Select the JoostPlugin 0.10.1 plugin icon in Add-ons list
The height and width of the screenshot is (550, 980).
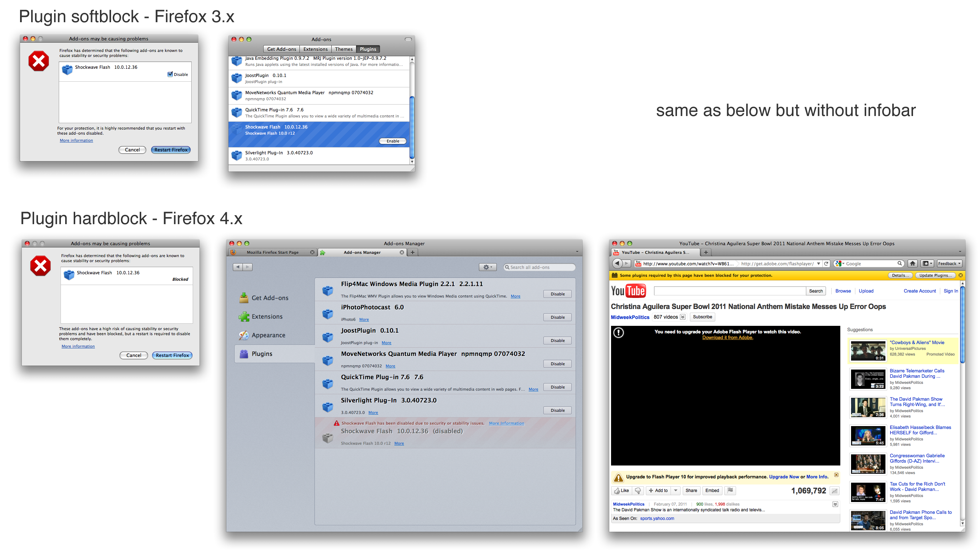tap(237, 78)
